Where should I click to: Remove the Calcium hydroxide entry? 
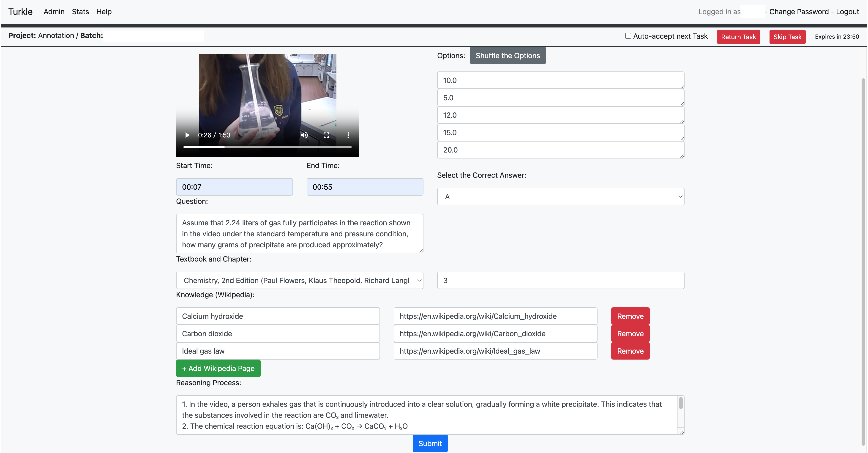(x=630, y=316)
